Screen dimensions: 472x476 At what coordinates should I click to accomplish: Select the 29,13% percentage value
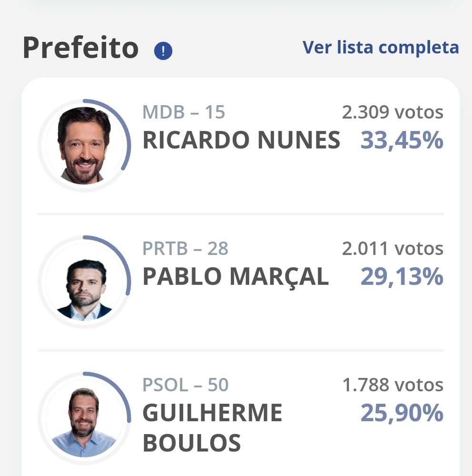pyautogui.click(x=402, y=277)
